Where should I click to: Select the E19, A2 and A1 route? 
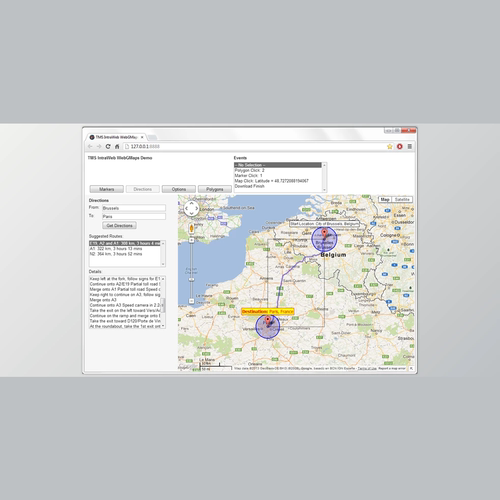click(x=125, y=243)
